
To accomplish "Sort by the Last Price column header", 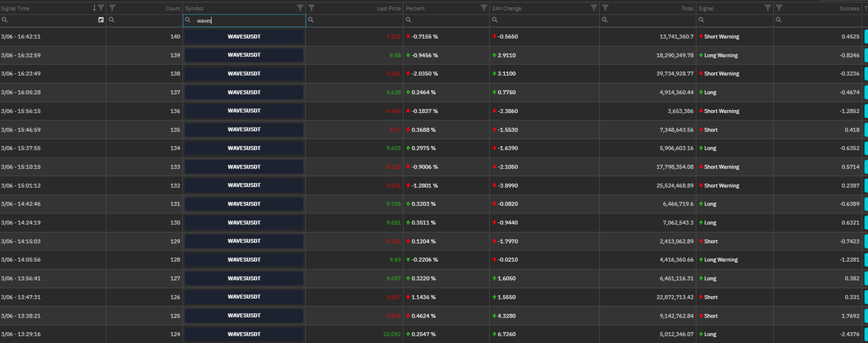I will 388,8.
